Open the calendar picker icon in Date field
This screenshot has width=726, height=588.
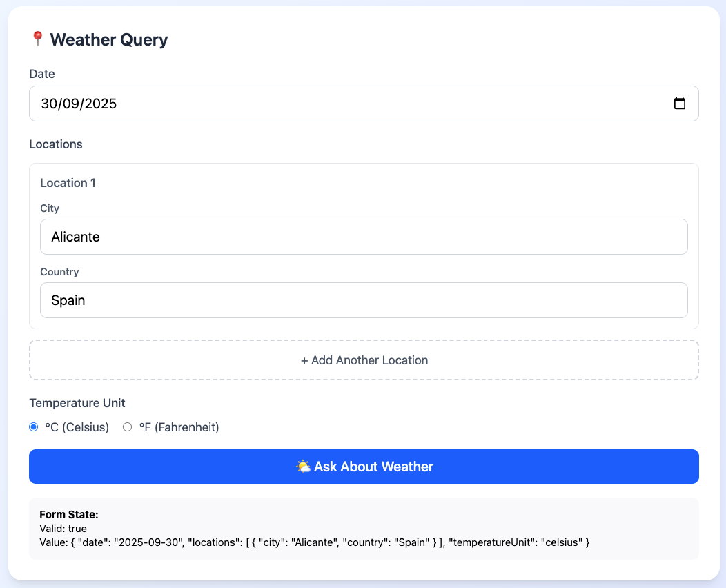point(679,104)
